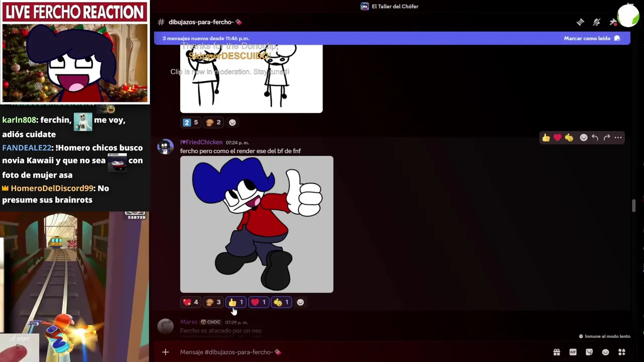Image resolution: width=644 pixels, height=362 pixels.
Task: Click the LIVE FERCHO REACTION webcam avatar
Action: point(75,63)
